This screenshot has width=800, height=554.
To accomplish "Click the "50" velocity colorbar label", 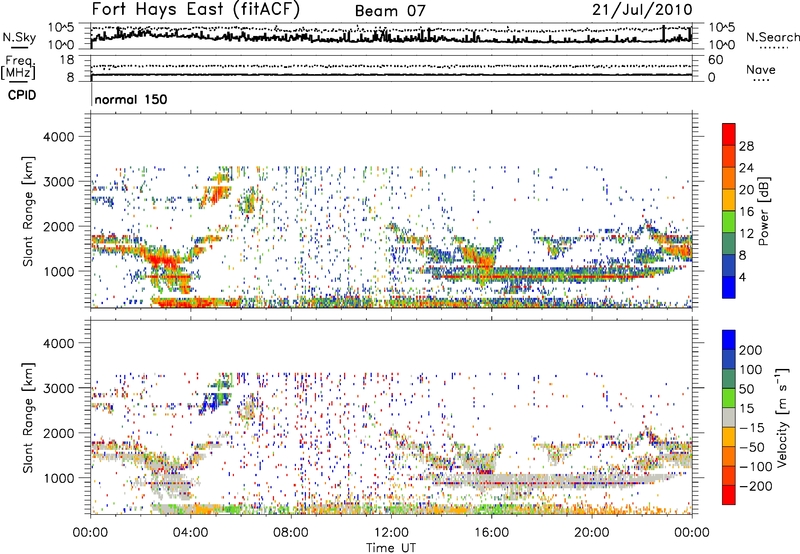I will click(746, 389).
